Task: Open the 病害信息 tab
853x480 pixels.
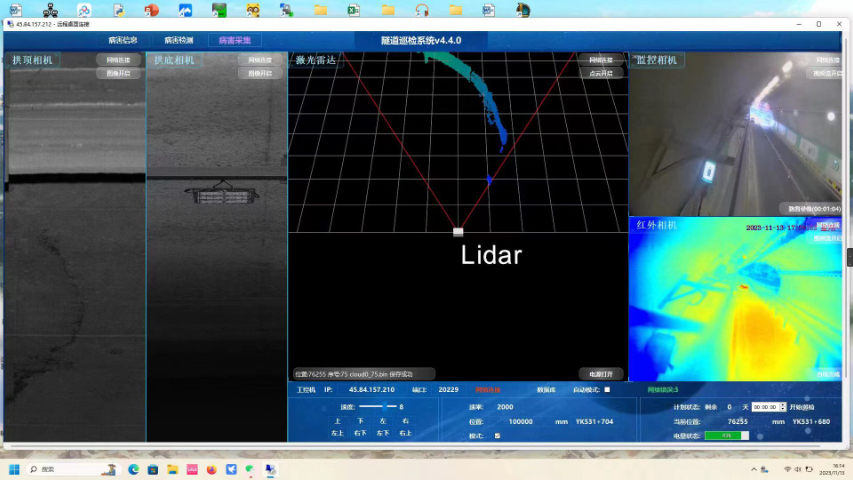Action: pos(123,41)
